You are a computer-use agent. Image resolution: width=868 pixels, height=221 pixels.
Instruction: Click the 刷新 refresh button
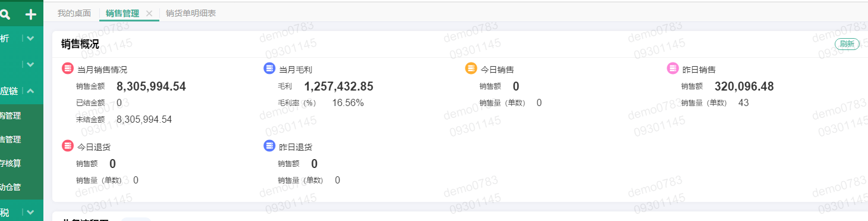pyautogui.click(x=847, y=44)
